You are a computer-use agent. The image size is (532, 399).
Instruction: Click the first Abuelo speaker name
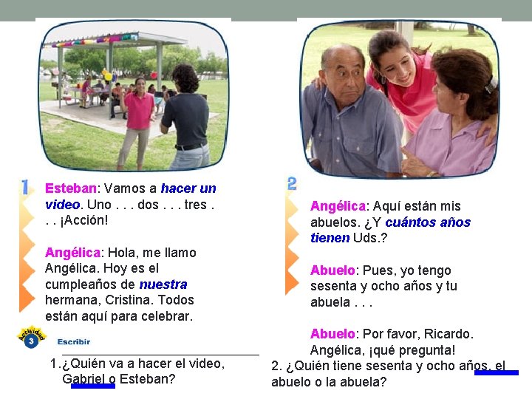pos(332,270)
